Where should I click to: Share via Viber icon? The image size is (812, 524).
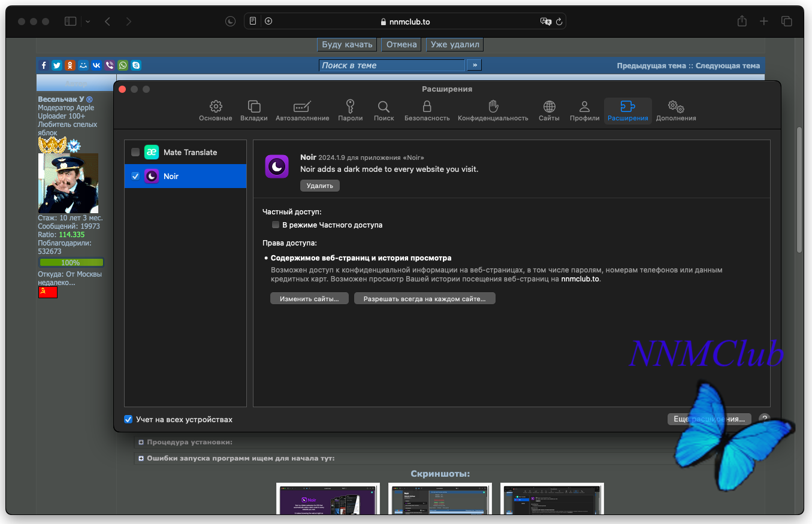(110, 65)
